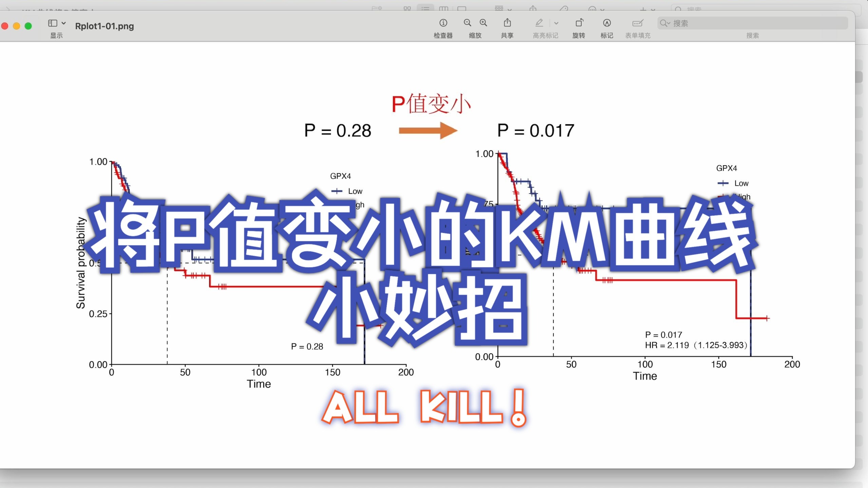
Task: Enable the 高亮标记 highlight pen mode
Action: (539, 23)
